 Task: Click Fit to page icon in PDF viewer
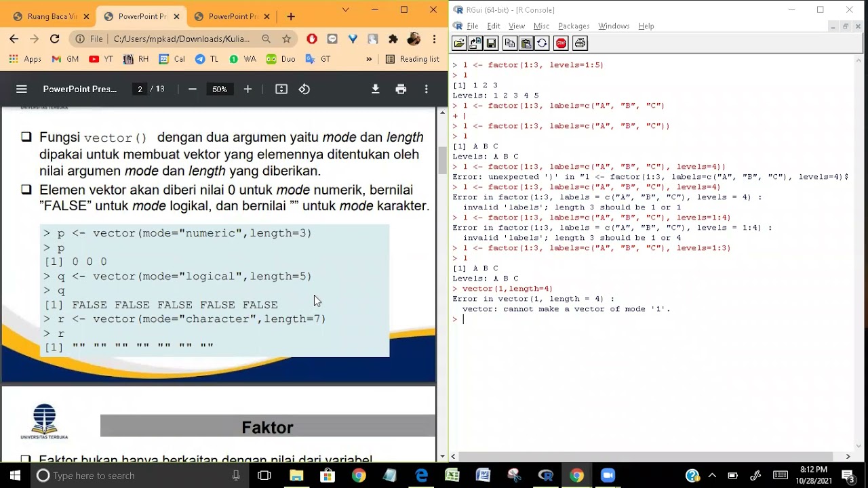pos(281,89)
